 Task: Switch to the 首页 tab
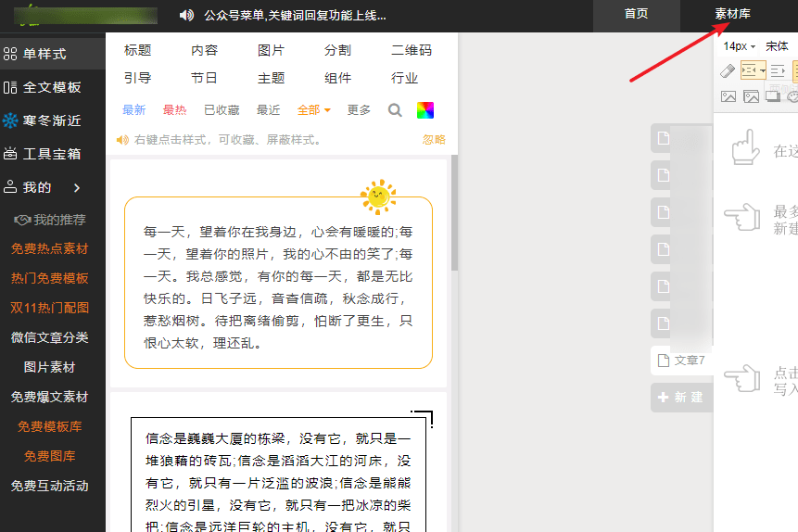click(x=636, y=14)
